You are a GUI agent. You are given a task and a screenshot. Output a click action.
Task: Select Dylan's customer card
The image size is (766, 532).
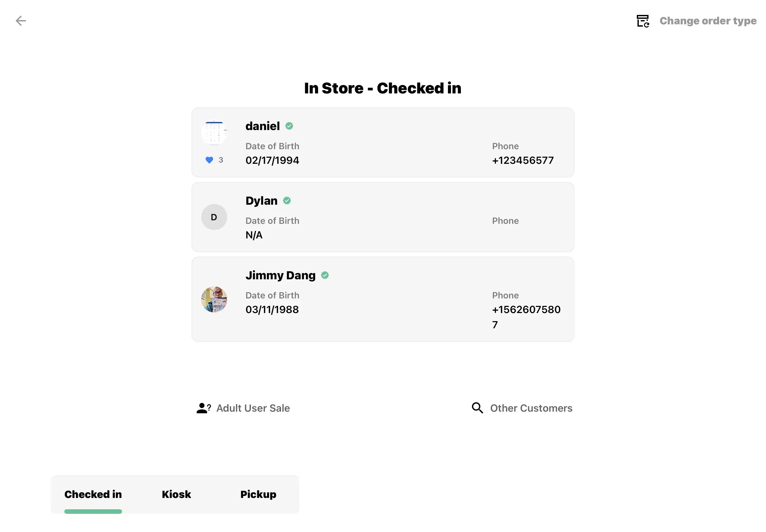pyautogui.click(x=383, y=217)
